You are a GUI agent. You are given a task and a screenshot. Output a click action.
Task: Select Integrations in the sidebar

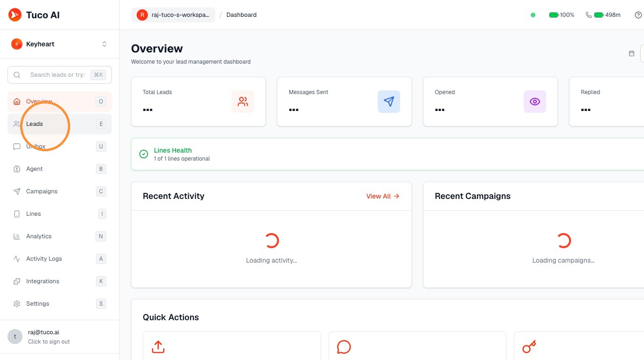click(x=60, y=281)
